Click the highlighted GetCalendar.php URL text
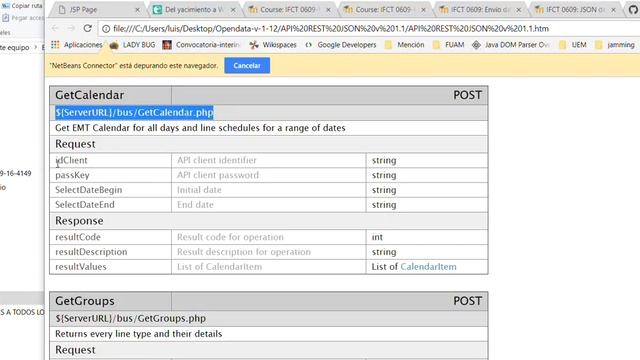 point(134,112)
